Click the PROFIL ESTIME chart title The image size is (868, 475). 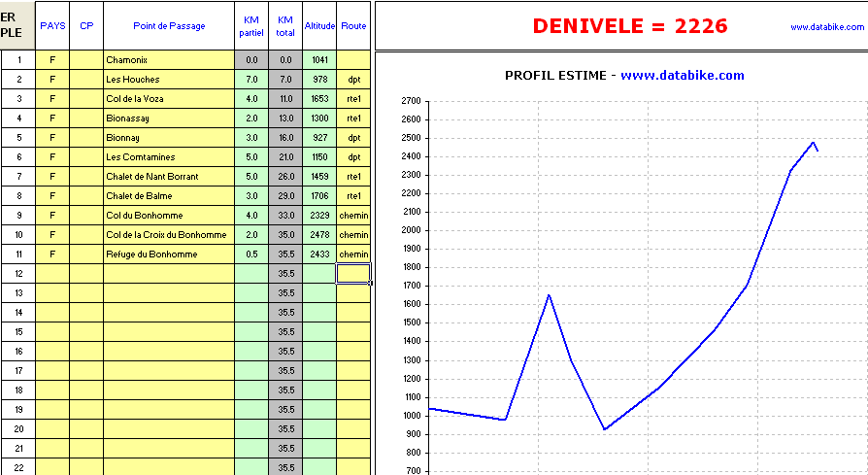click(x=624, y=76)
